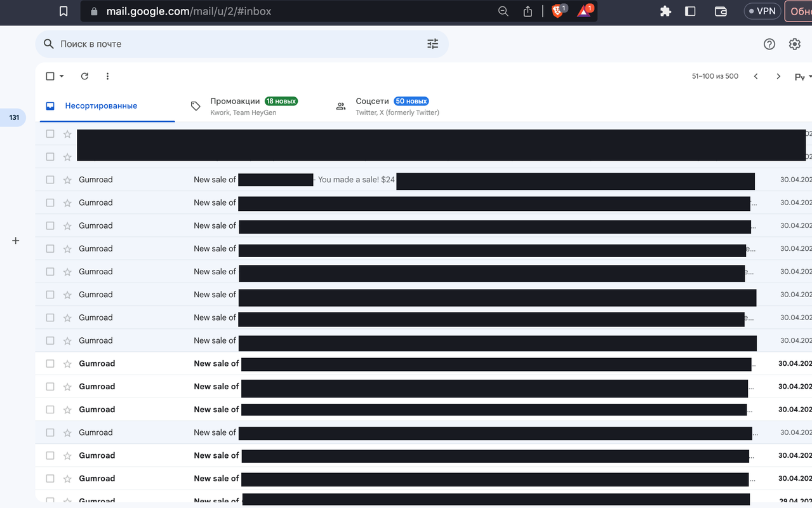Image resolution: width=812 pixels, height=508 pixels.
Task: Go to newer messages page arrow
Action: (x=755, y=76)
